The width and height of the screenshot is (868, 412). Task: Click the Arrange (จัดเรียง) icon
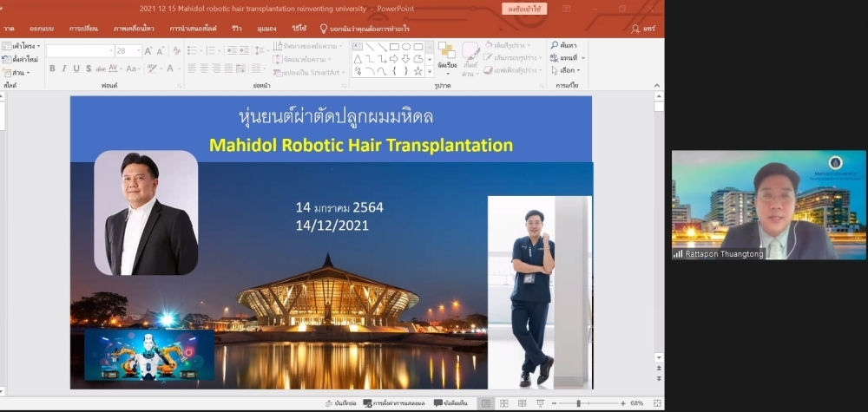tap(447, 57)
